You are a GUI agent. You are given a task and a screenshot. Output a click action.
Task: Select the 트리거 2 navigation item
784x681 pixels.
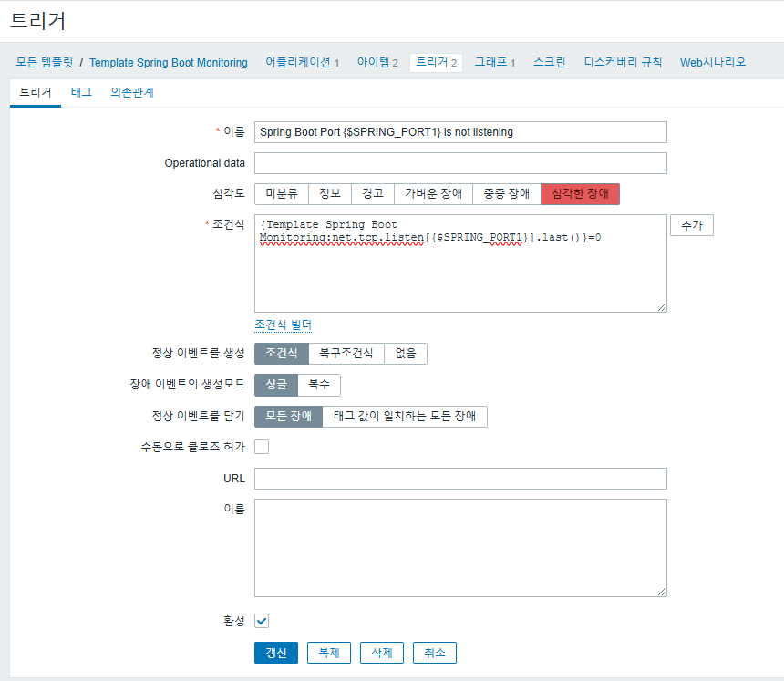pos(436,63)
